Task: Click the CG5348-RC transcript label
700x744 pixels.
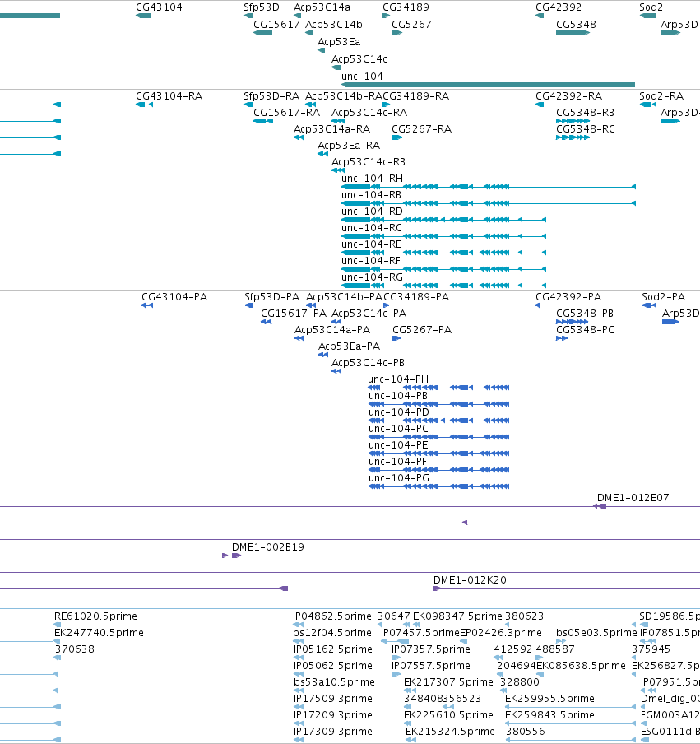Action: pos(585,129)
